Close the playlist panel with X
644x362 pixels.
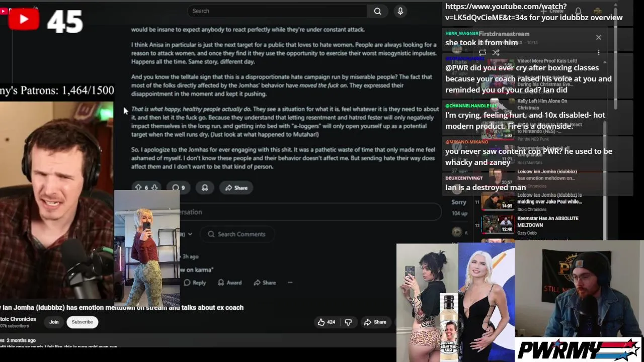(x=598, y=37)
